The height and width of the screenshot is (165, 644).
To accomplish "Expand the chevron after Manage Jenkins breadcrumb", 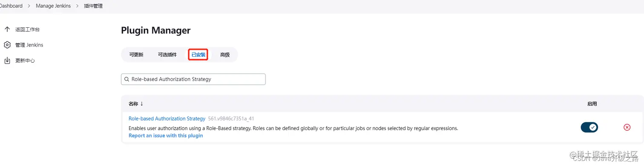I will pyautogui.click(x=78, y=6).
